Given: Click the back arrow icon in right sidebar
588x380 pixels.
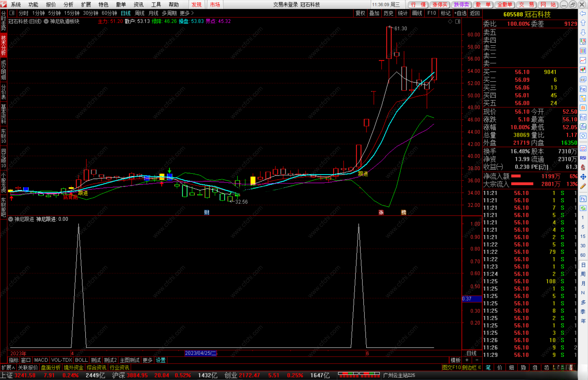Looking at the screenshot, I should pos(583,14).
